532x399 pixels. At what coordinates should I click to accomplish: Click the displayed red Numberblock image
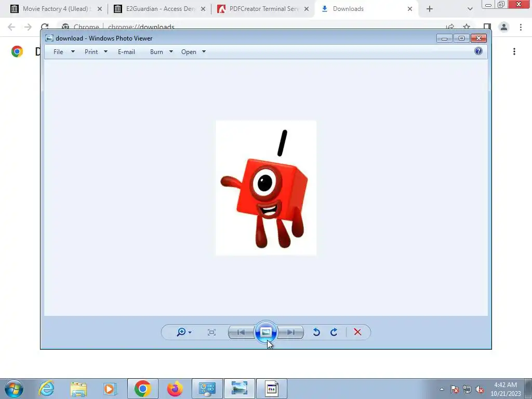[x=266, y=188]
